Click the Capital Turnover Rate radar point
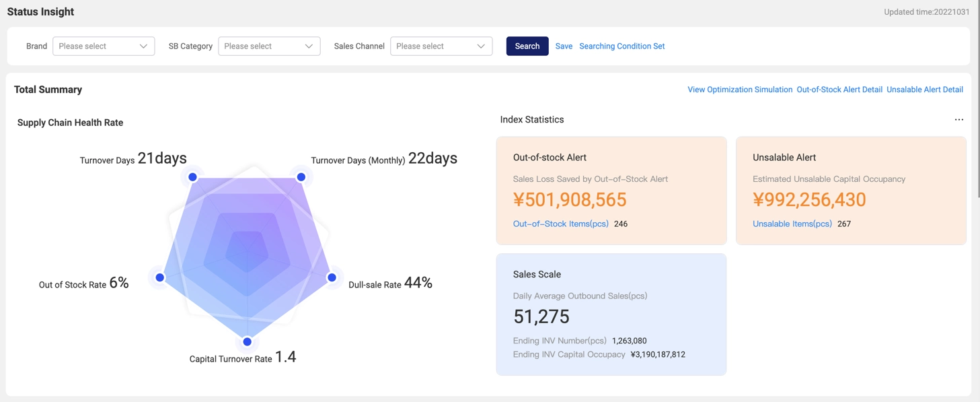Image resolution: width=980 pixels, height=402 pixels. (x=248, y=342)
